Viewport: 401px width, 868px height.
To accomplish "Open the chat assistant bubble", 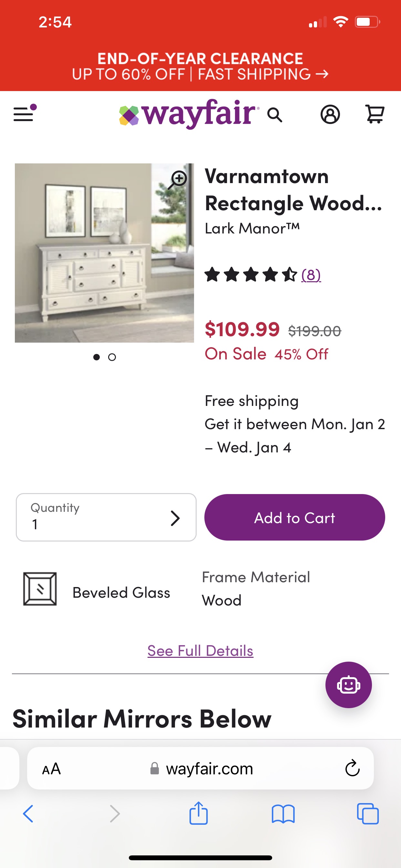I will pyautogui.click(x=348, y=685).
